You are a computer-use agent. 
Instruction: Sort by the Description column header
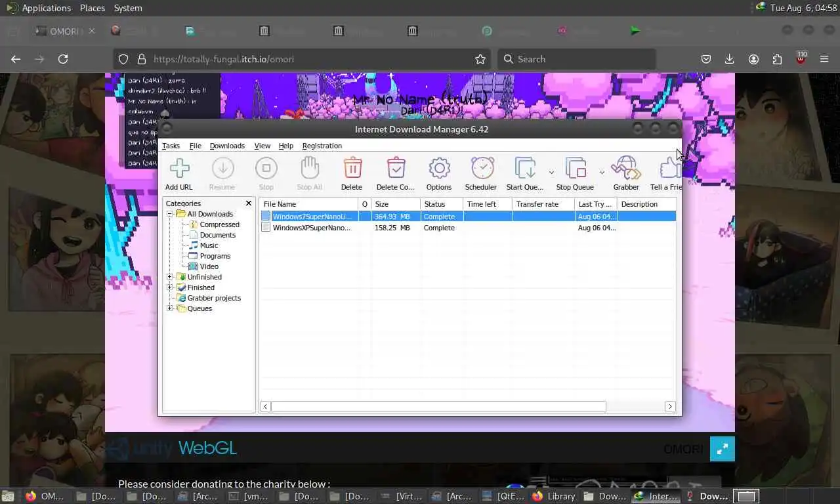(x=647, y=204)
